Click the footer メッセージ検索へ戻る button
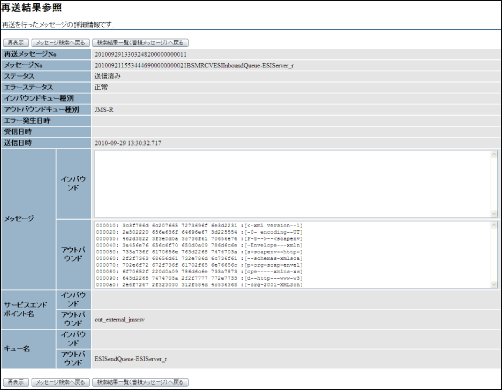 pos(60,382)
